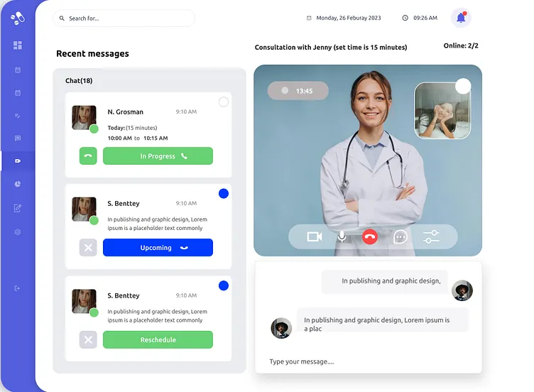Click the 'Chat(18)' label

pyautogui.click(x=79, y=81)
